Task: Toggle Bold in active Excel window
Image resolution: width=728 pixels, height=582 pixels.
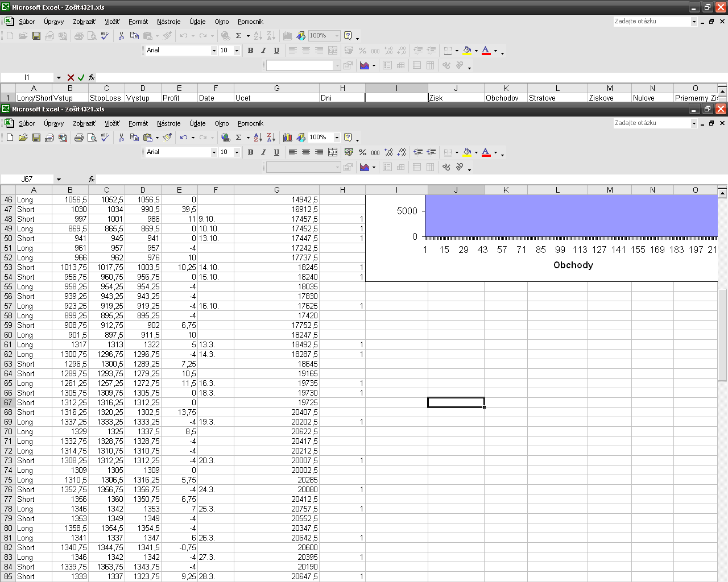Action: point(250,152)
